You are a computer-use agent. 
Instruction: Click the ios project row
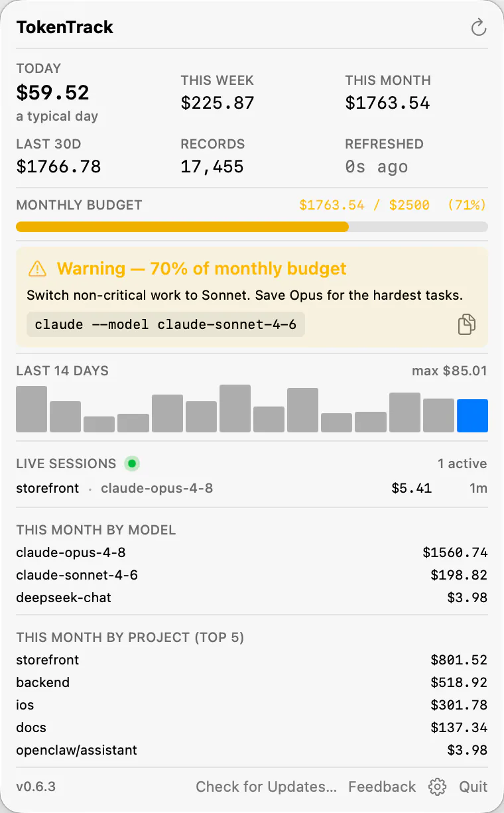click(252, 705)
